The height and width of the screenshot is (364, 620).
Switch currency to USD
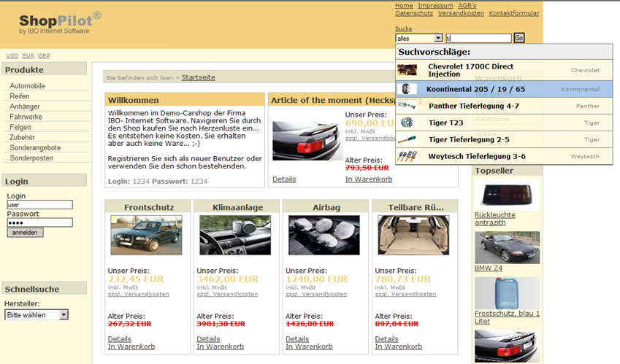pos(12,55)
